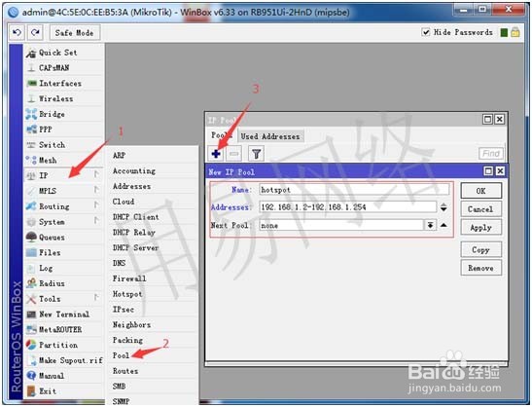Open Interfaces in the sidebar
Viewport: 532px width, 407px height.
(64, 83)
